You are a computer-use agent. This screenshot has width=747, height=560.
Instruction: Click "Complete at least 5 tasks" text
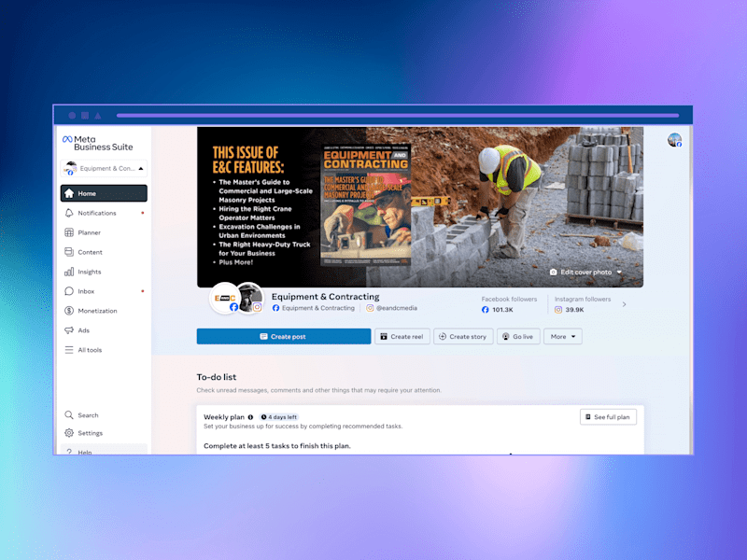pyautogui.click(x=276, y=446)
